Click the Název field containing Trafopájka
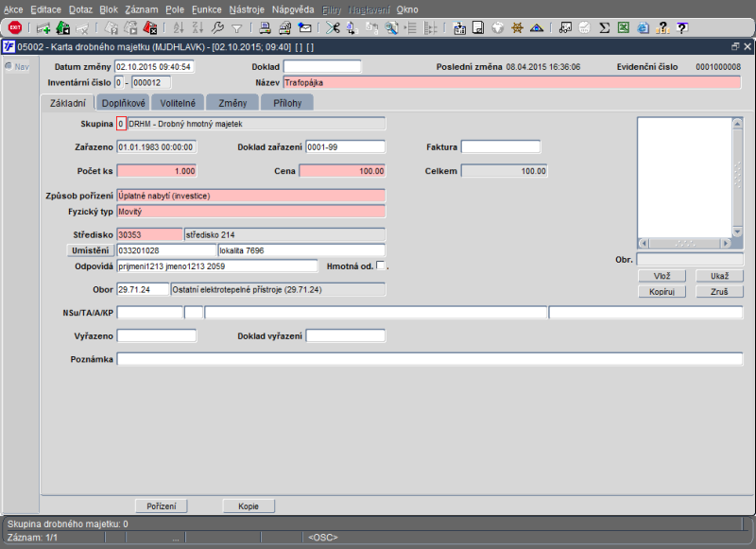 click(x=512, y=82)
